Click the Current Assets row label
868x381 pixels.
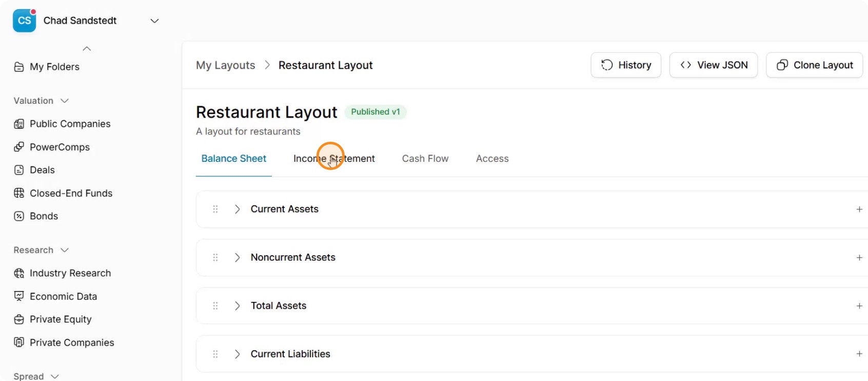tap(284, 209)
